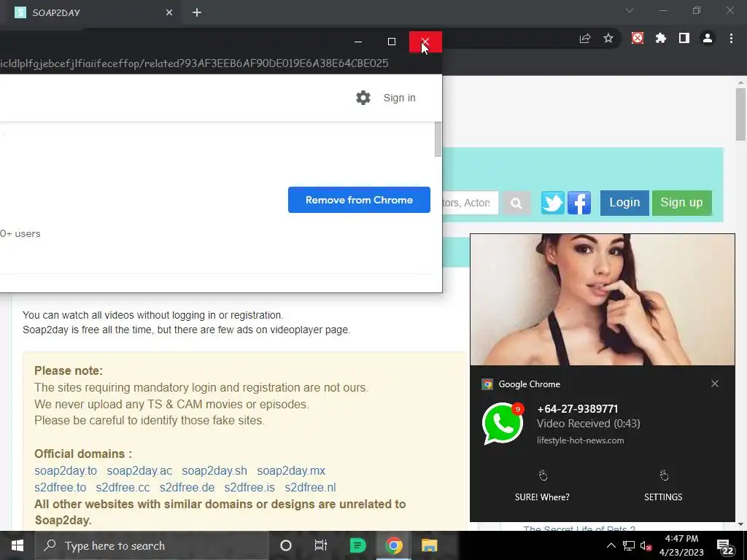
Task: Maximize the Web Store popup window
Action: point(392,42)
